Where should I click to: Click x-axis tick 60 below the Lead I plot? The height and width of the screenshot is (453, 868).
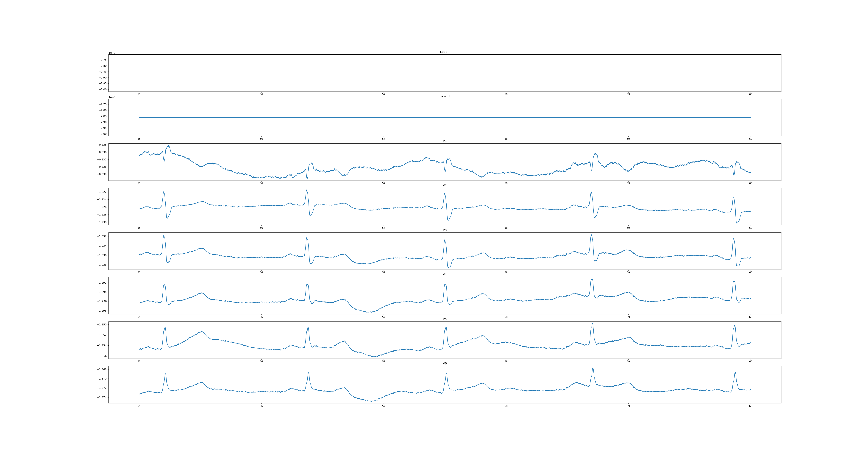tap(750, 94)
